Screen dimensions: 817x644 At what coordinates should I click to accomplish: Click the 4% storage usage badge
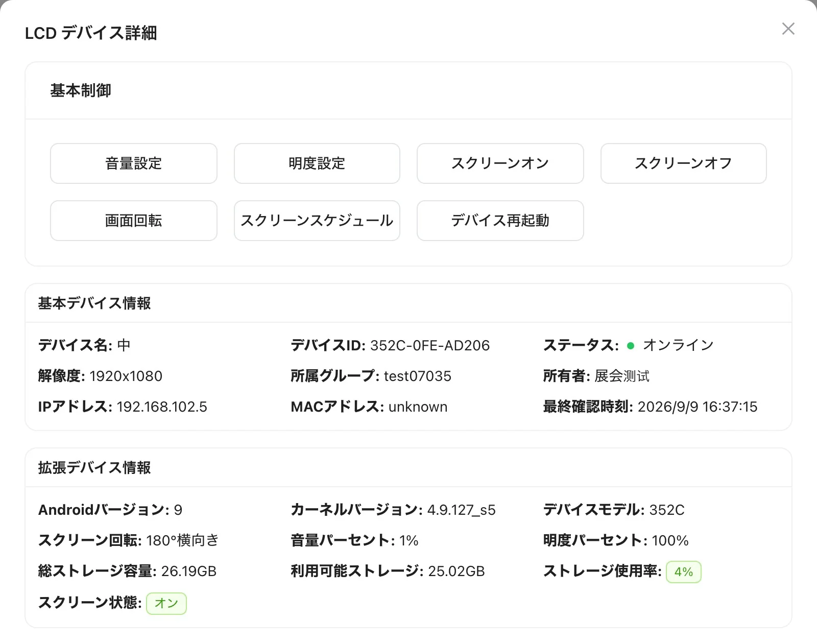(x=684, y=571)
